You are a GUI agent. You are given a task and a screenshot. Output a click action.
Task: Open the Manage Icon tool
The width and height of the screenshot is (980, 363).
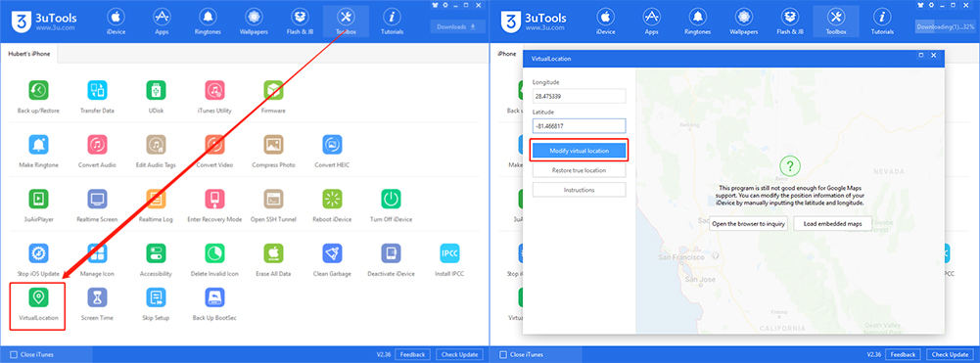tap(97, 253)
